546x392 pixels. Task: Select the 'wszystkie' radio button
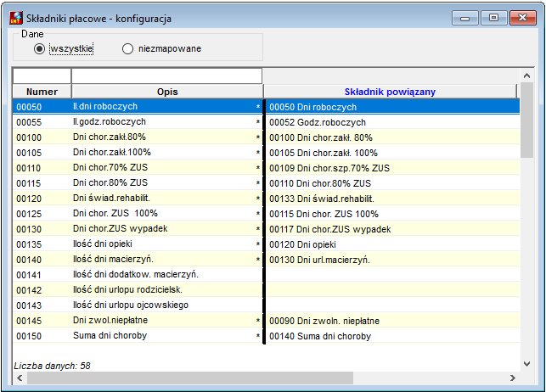[39, 48]
